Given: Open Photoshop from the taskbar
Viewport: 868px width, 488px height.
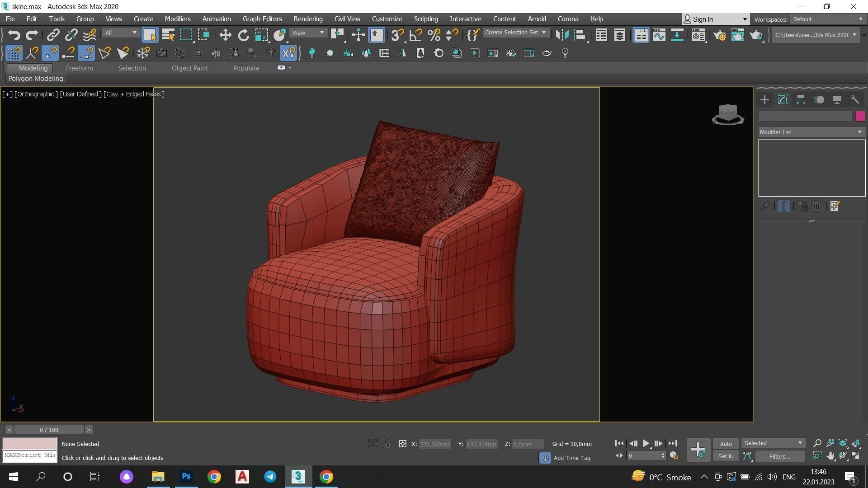Looking at the screenshot, I should 186,477.
